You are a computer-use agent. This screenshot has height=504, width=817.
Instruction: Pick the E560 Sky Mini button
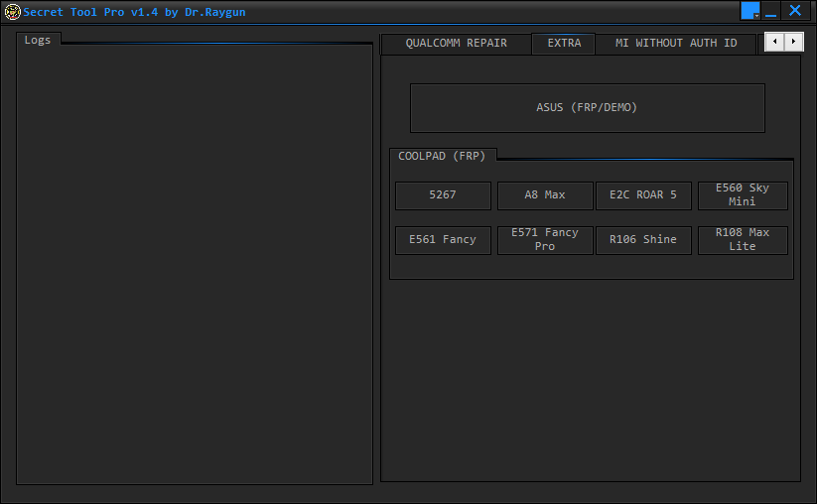coord(743,195)
